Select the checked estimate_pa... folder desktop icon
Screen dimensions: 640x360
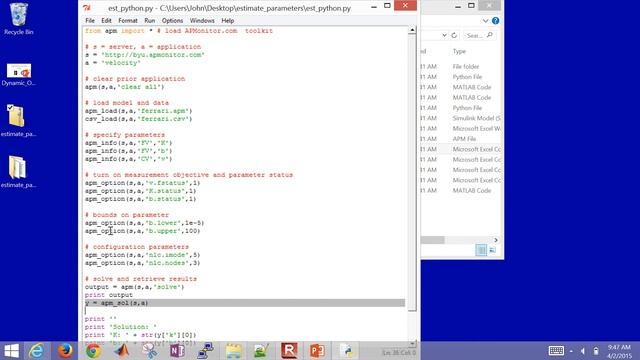18,120
